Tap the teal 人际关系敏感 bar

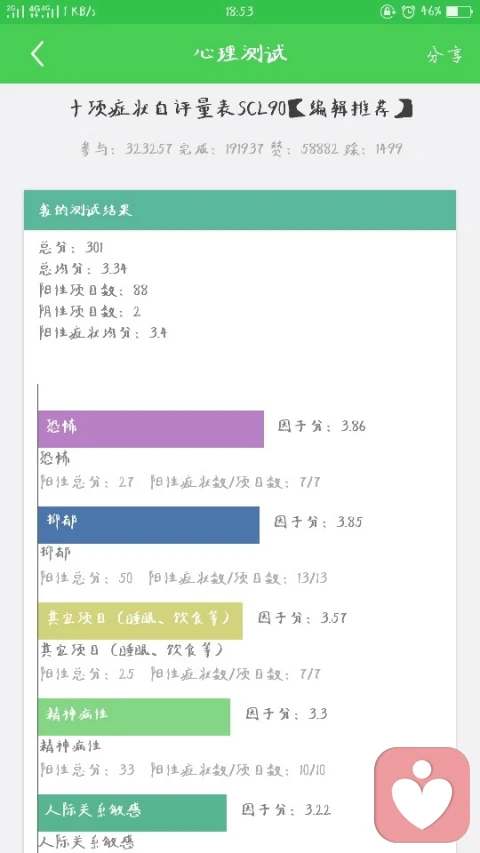pos(132,813)
